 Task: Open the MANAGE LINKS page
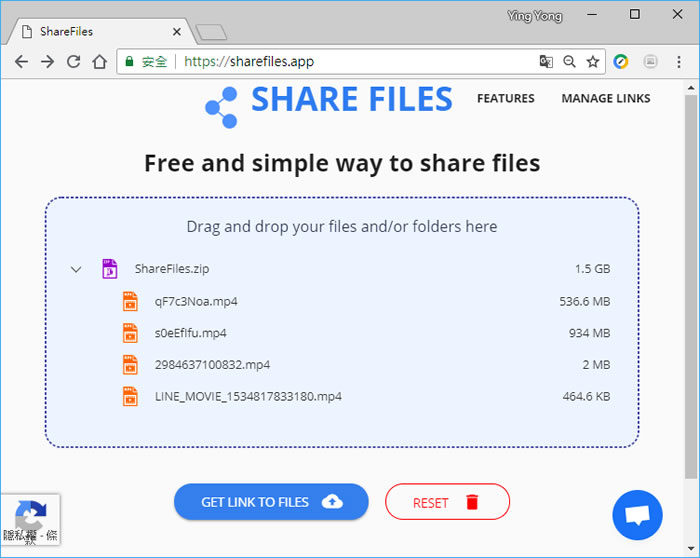tap(606, 98)
